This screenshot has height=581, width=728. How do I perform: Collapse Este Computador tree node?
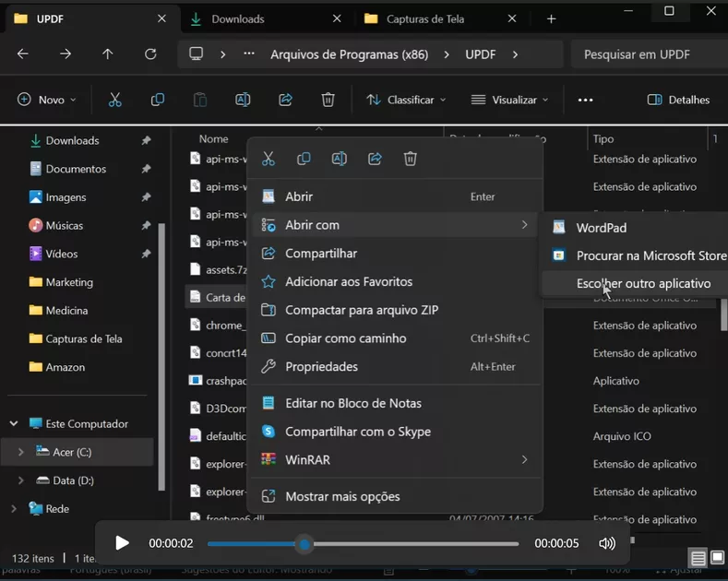click(x=14, y=423)
